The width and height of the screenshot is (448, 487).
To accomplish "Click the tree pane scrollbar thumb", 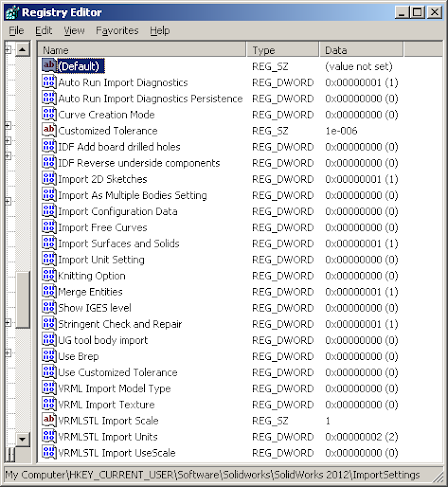I will (x=23, y=300).
